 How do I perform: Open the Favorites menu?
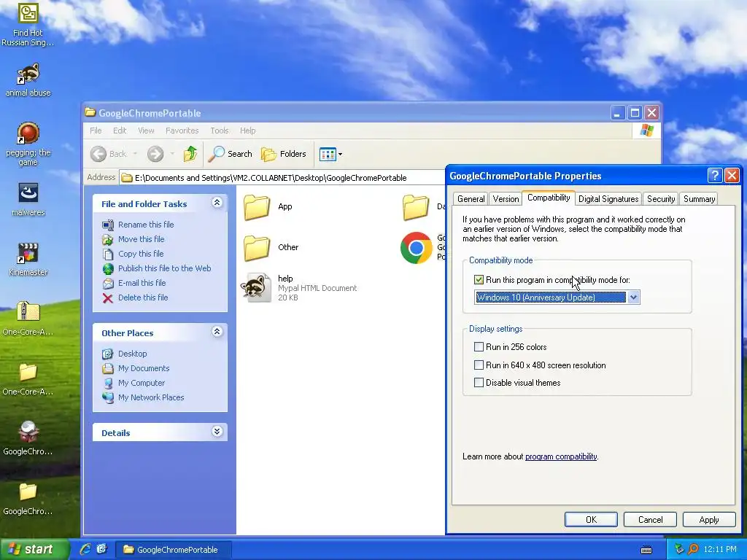click(182, 131)
